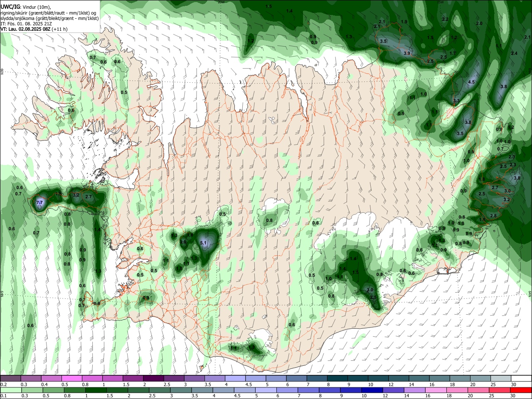Click the 'VT: Lau. 02.08.2025 08Z' valid time
532x399 pixels.
point(26,30)
